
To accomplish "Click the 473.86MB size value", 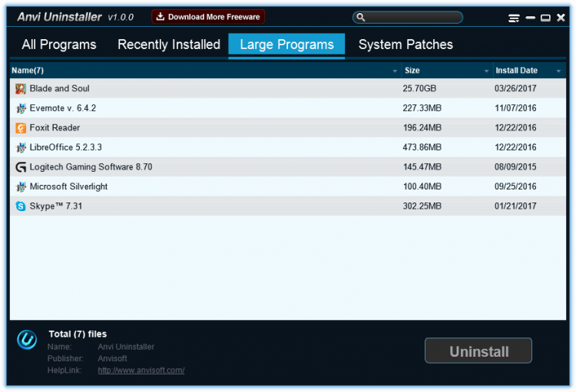I will click(x=422, y=147).
